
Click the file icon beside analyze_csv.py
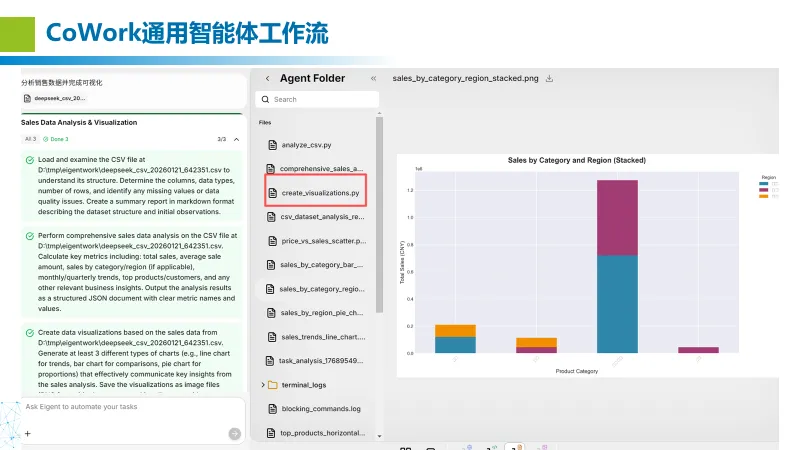click(272, 145)
